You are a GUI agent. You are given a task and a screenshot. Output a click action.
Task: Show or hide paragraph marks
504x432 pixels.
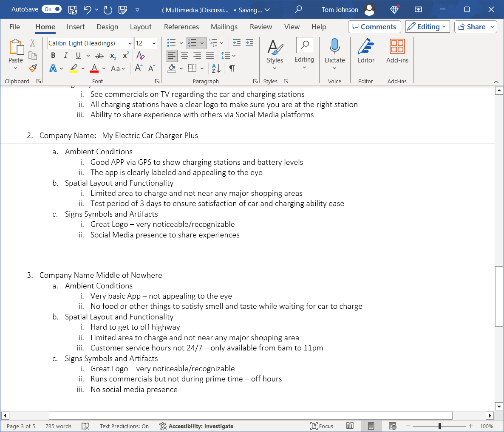click(232, 68)
